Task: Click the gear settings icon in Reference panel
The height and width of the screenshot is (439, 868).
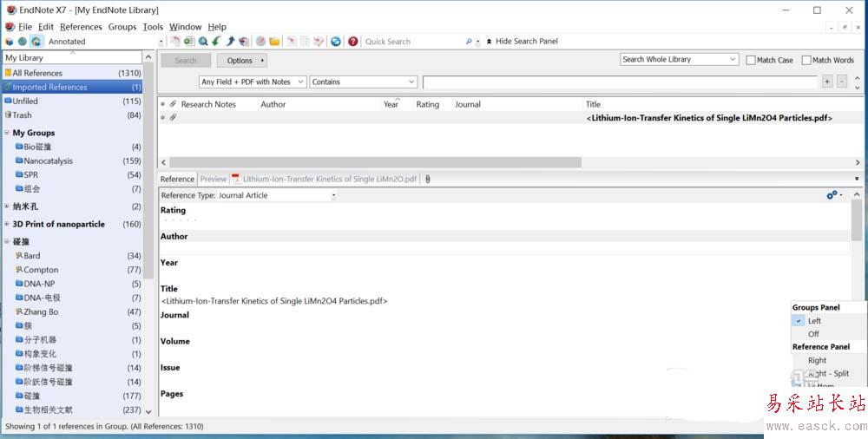Action: pyautogui.click(x=832, y=195)
